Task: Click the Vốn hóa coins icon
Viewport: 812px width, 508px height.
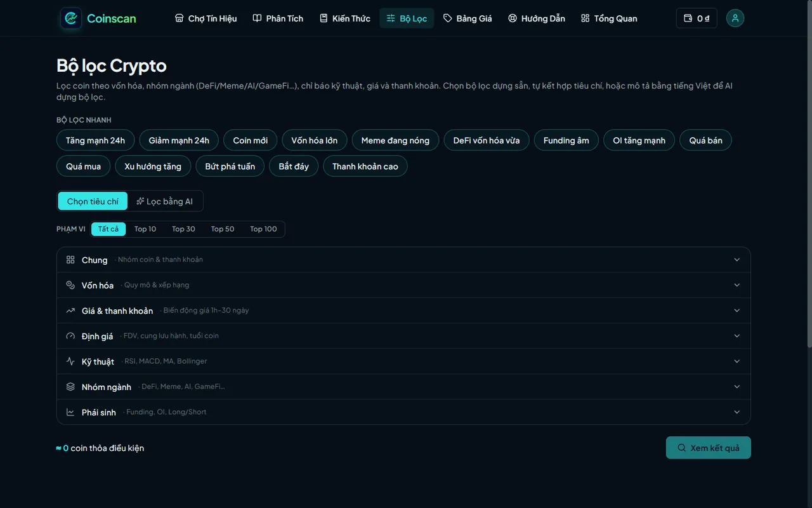Action: point(70,285)
